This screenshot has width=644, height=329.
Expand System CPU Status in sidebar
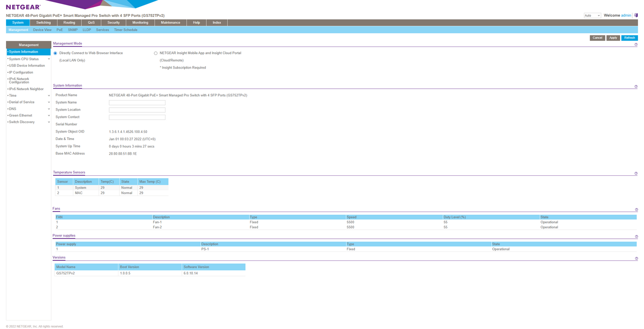pyautogui.click(x=28, y=59)
